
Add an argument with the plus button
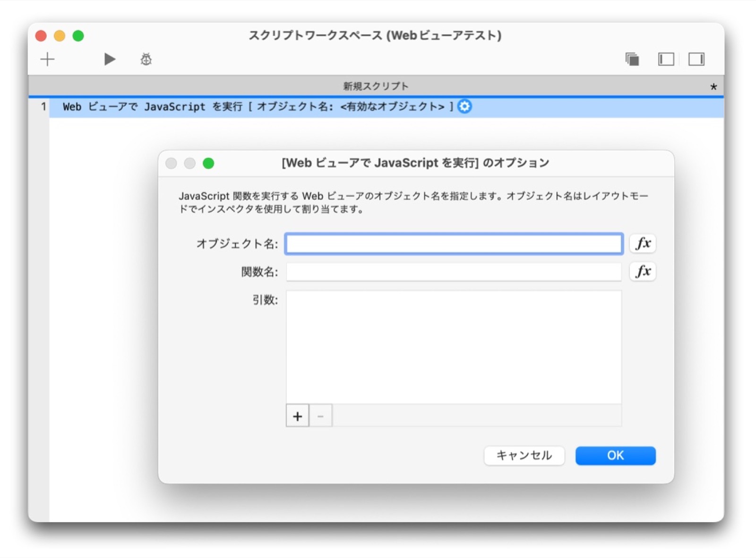tap(297, 416)
